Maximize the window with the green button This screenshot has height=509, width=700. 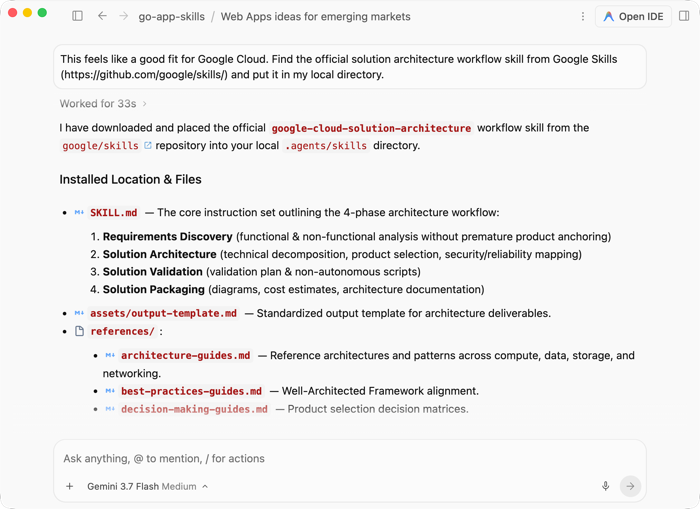[x=42, y=13]
